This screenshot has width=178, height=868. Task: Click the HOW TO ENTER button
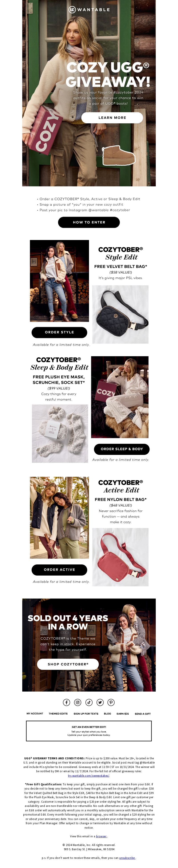click(x=89, y=222)
